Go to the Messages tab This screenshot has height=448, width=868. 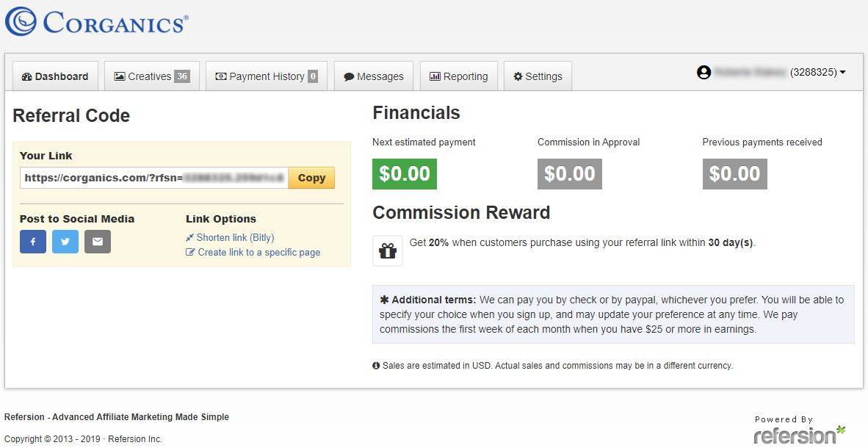coord(374,76)
